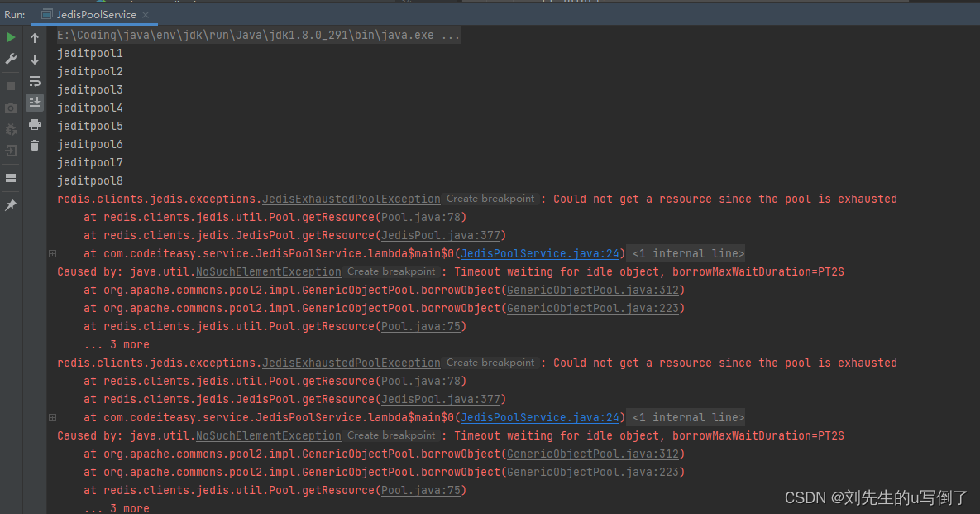This screenshot has width=980, height=514.
Task: Open GenericObjectPool.java:312 link in the upper trace
Action: (x=592, y=290)
